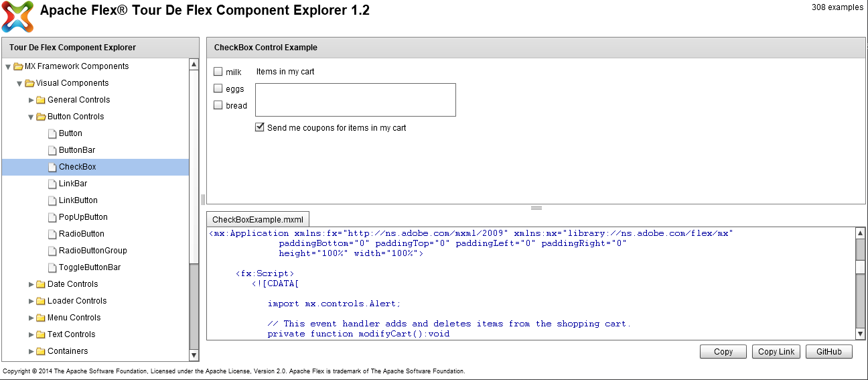Expand the Text Controls disclosure triangle
Screen dimensions: 868x380
[x=31, y=334]
